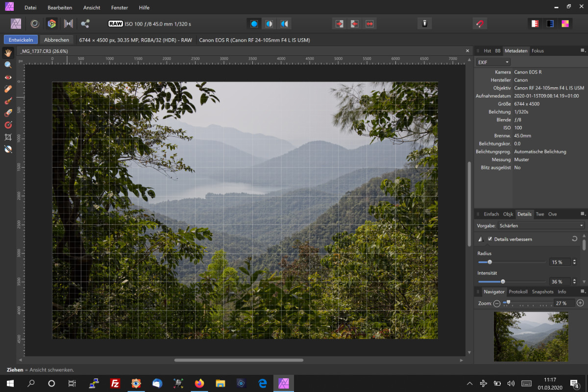Screen dimensions: 588x392
Task: Toggle snapping with the magnet icon
Action: 480,24
